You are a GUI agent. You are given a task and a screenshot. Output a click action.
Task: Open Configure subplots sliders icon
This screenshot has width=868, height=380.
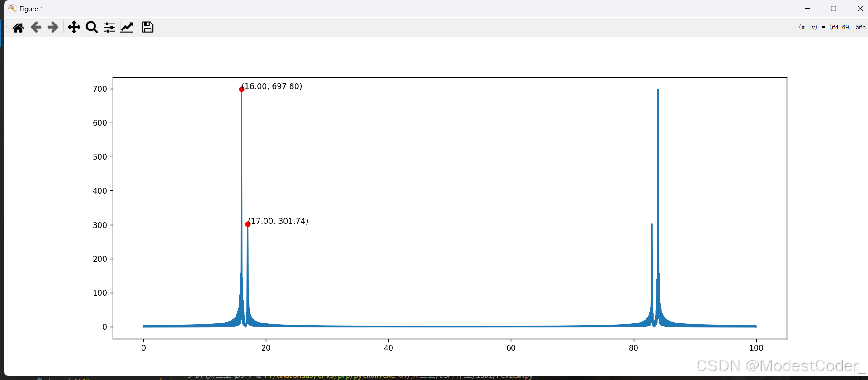(x=109, y=28)
